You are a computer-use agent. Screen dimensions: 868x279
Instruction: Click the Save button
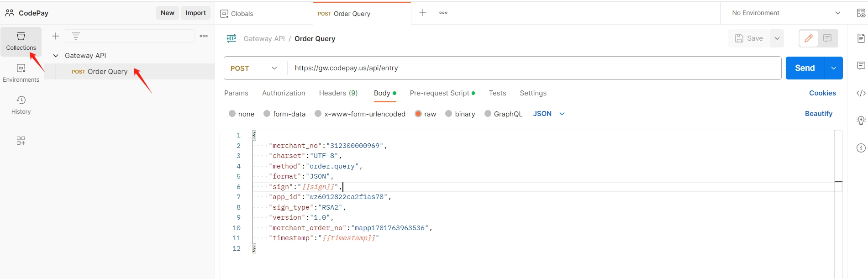click(x=749, y=38)
